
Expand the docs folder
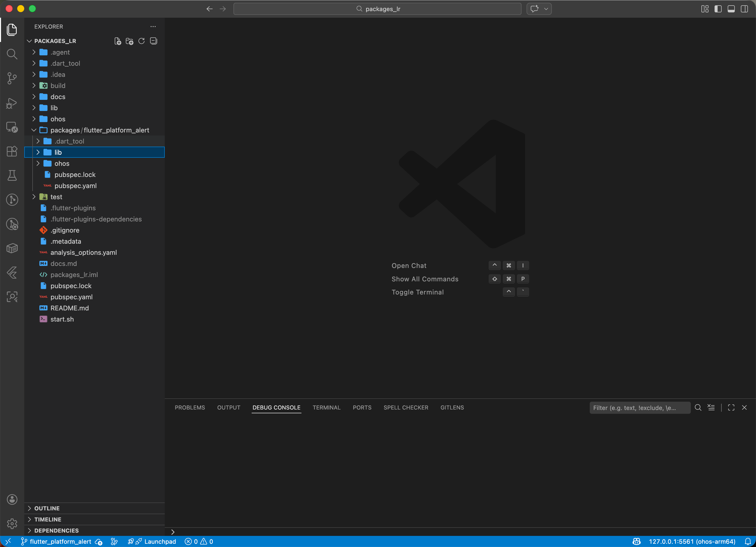[58, 97]
